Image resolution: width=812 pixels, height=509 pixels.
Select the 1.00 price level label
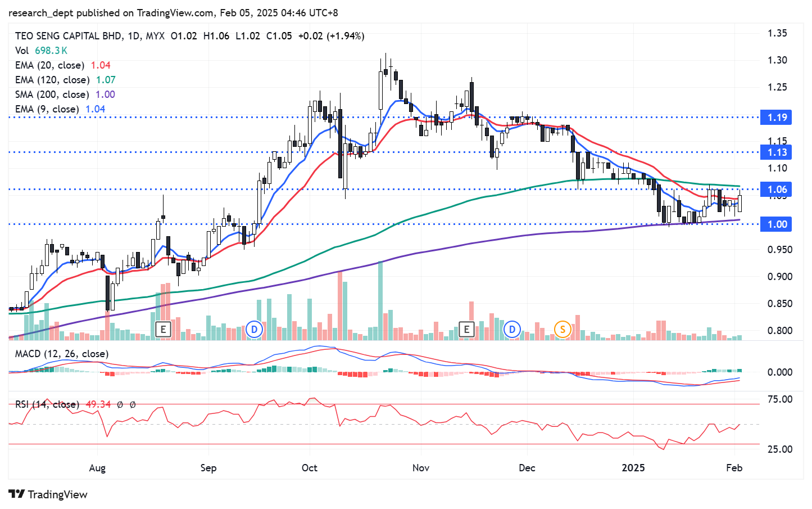coord(777,224)
